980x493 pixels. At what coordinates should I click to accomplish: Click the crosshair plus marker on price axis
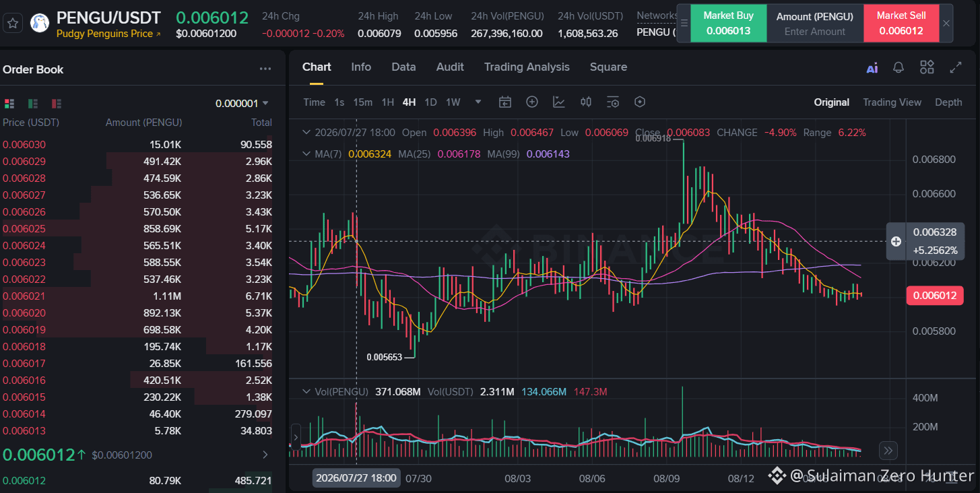(x=896, y=241)
